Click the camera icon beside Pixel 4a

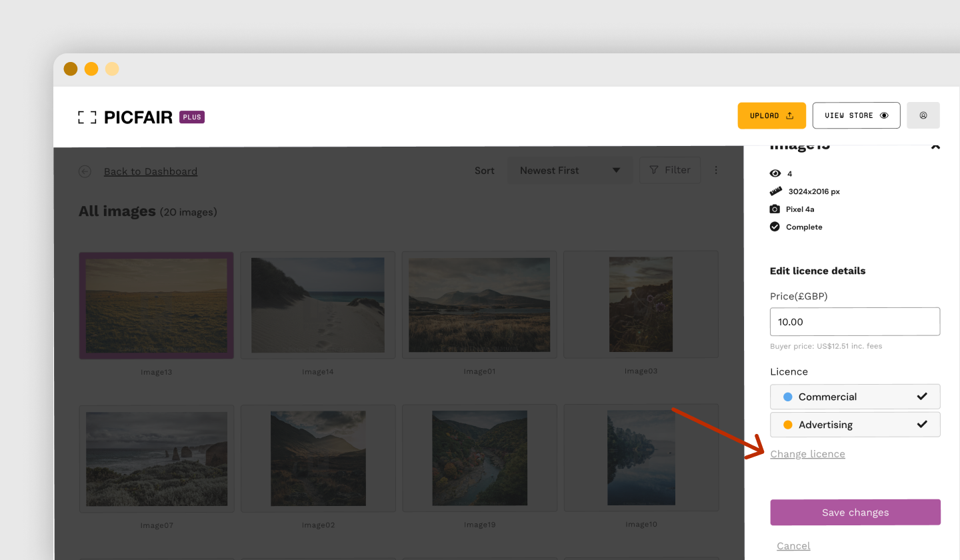click(775, 209)
